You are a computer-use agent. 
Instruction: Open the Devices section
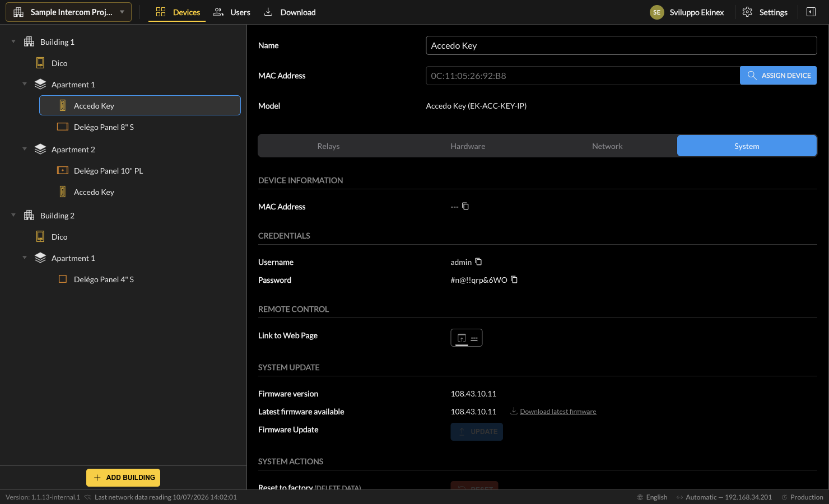(x=178, y=12)
